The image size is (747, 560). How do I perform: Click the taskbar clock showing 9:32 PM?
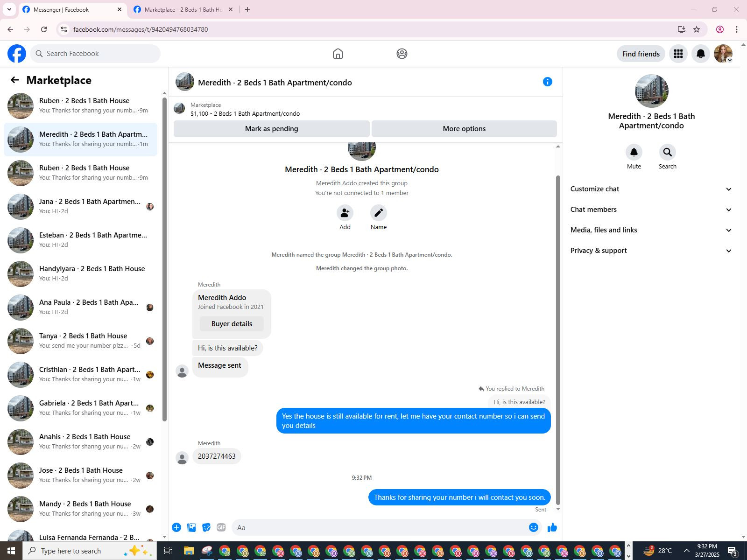pyautogui.click(x=707, y=551)
